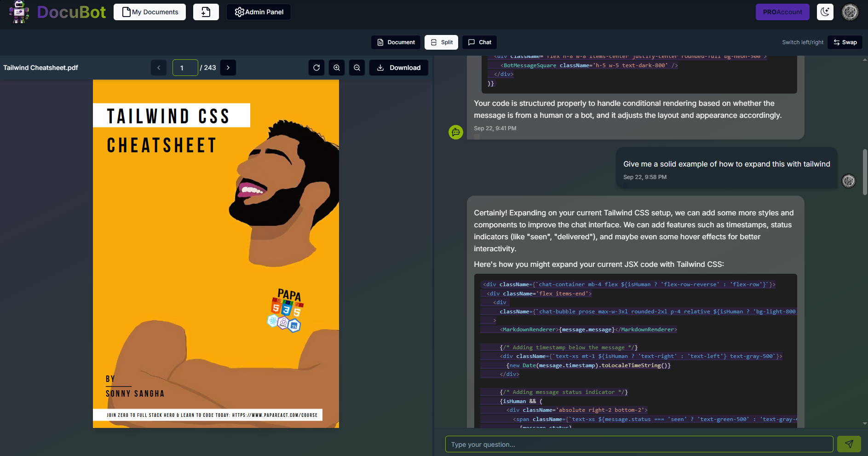Click the green bot avatar in the chat
Screen dimensions: 868x456
pos(456,132)
